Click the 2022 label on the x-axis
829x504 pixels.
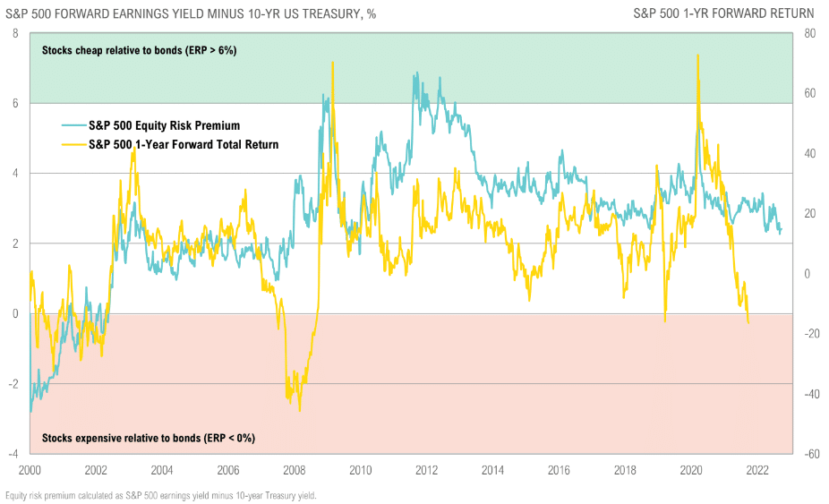click(x=757, y=470)
